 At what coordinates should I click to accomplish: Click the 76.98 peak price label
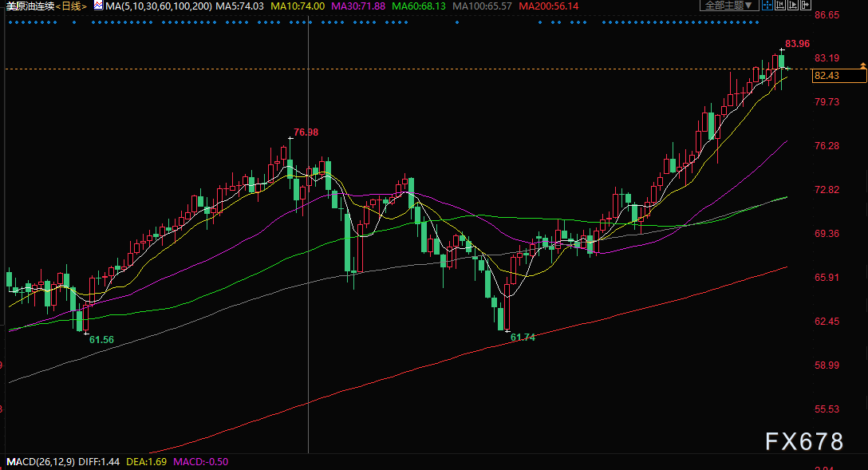coord(306,132)
